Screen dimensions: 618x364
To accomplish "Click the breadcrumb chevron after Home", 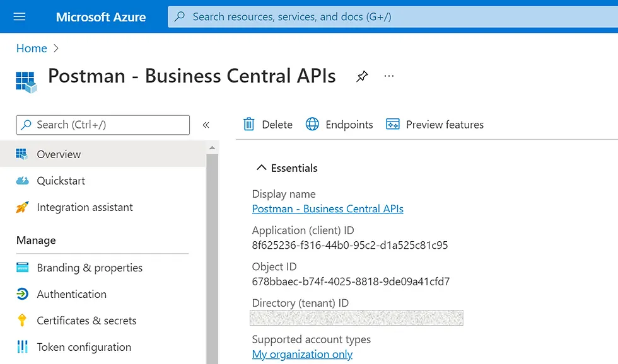I will tap(56, 48).
